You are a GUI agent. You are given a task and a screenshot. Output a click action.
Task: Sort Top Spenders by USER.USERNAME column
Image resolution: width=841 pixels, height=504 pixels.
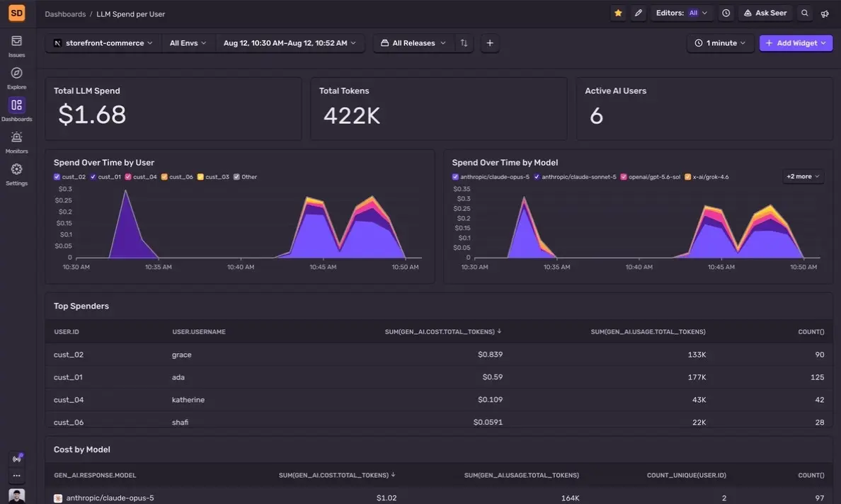pos(198,332)
